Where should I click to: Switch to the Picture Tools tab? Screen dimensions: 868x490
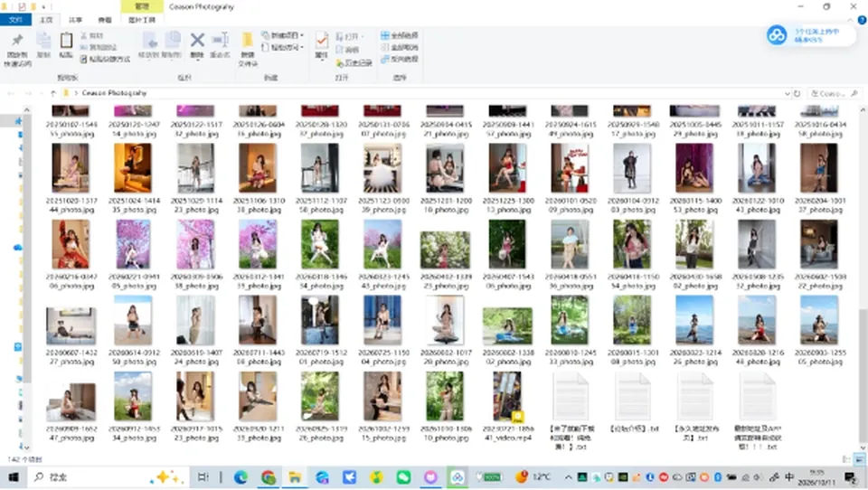point(142,20)
